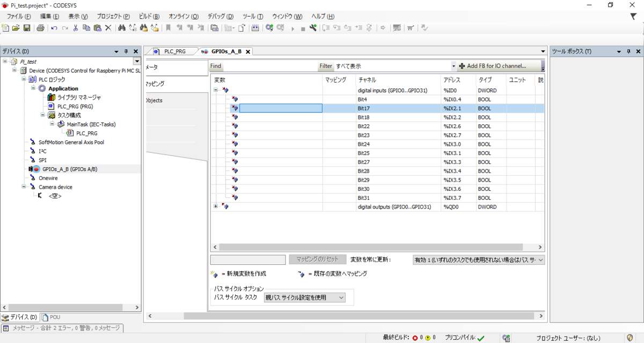
Task: Create a new file from the toolbar
Action: pyautogui.click(x=5, y=28)
